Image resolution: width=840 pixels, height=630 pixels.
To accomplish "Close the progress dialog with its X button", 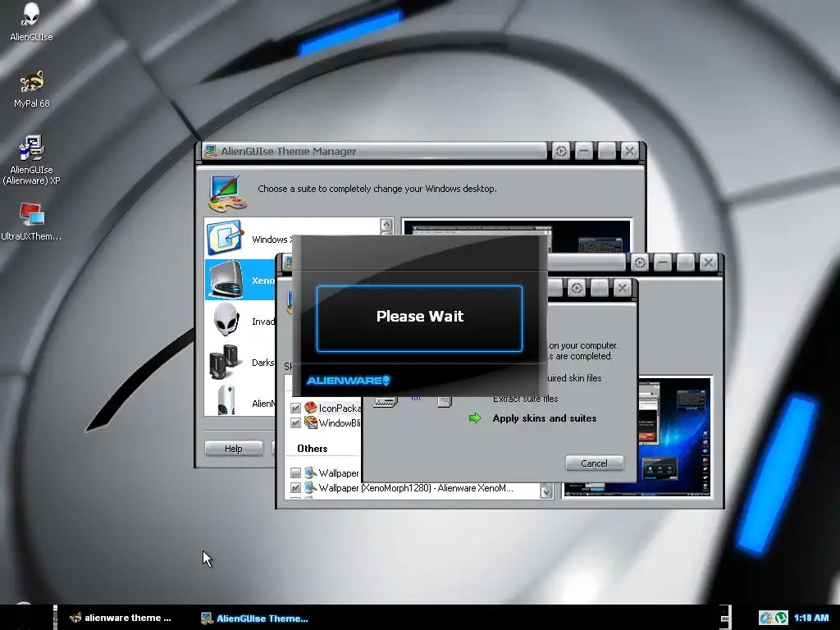I will click(x=622, y=288).
